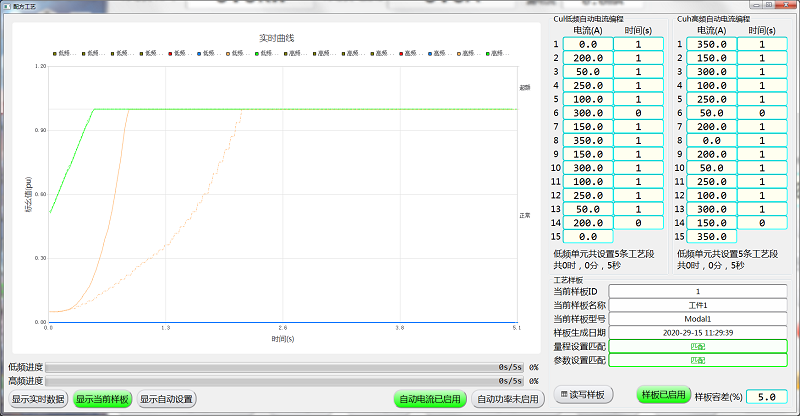The width and height of the screenshot is (800, 416).
Task: Click the 配方工艺 window title icon
Action: (x=7, y=5)
